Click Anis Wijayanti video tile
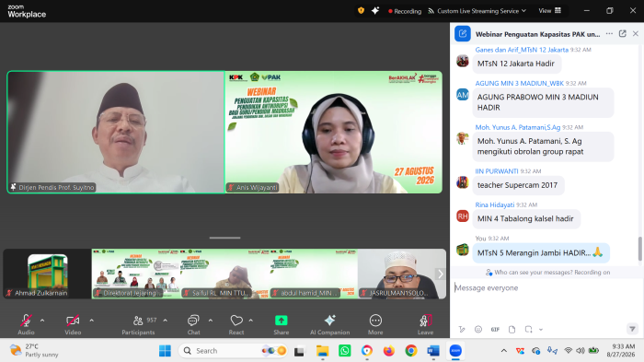The height and width of the screenshot is (362, 644). [333, 132]
